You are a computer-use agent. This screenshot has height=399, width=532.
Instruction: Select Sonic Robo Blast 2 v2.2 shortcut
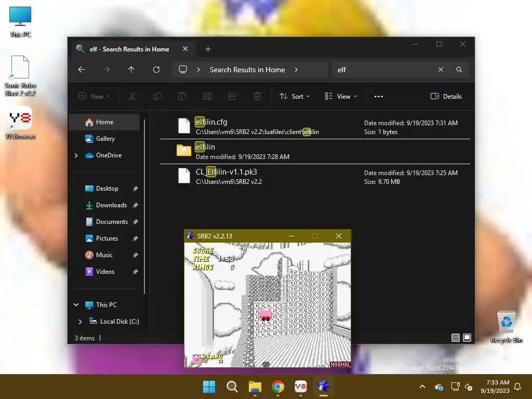tap(20, 76)
